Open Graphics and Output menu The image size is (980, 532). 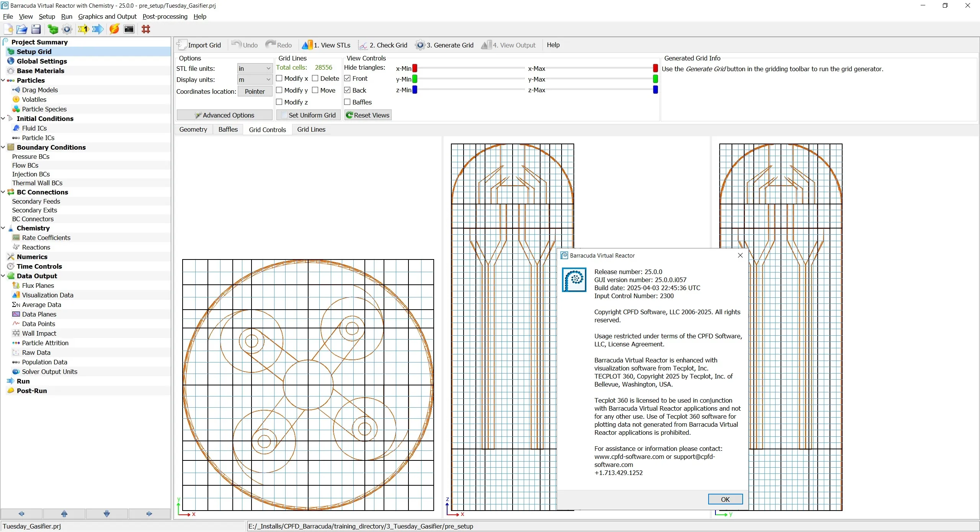click(107, 16)
